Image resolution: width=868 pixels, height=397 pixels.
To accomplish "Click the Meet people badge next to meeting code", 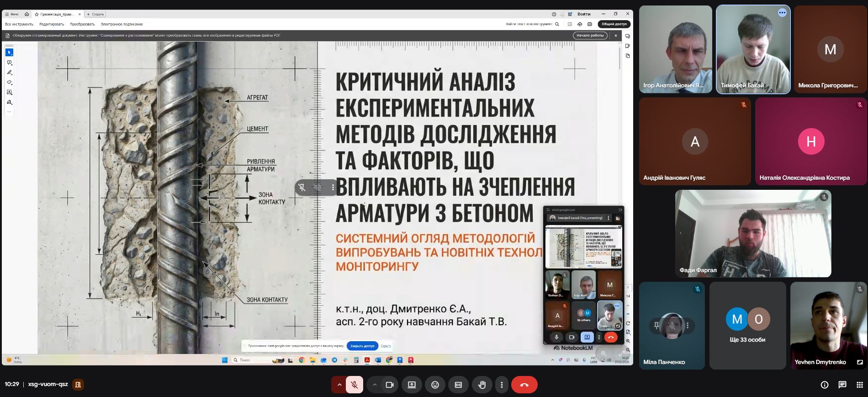I will click(78, 385).
